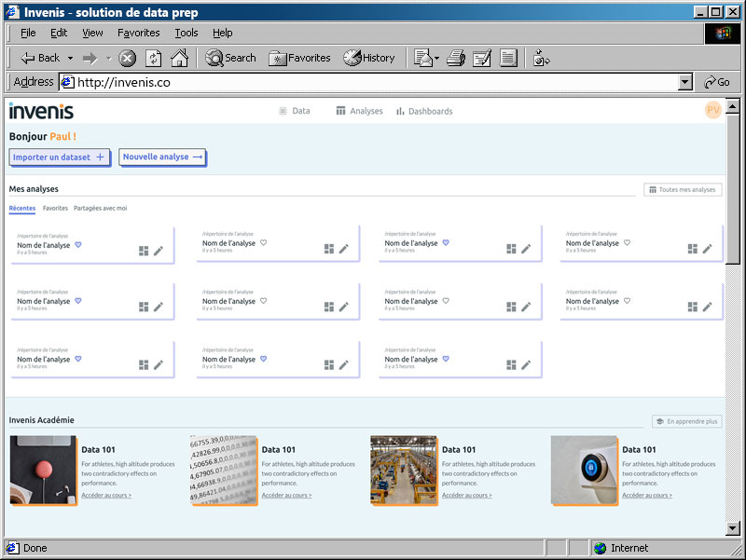Open dashboard grid icon of first top-row analysis
This screenshot has height=560, width=746.
coord(144,250)
